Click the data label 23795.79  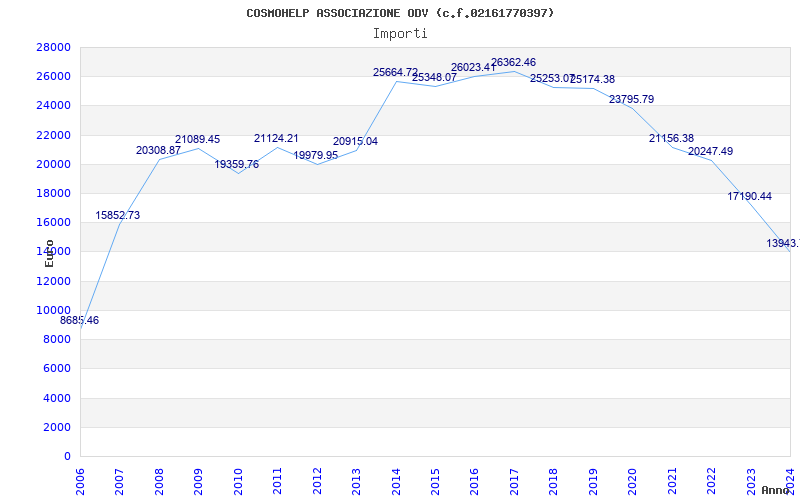[x=631, y=99]
